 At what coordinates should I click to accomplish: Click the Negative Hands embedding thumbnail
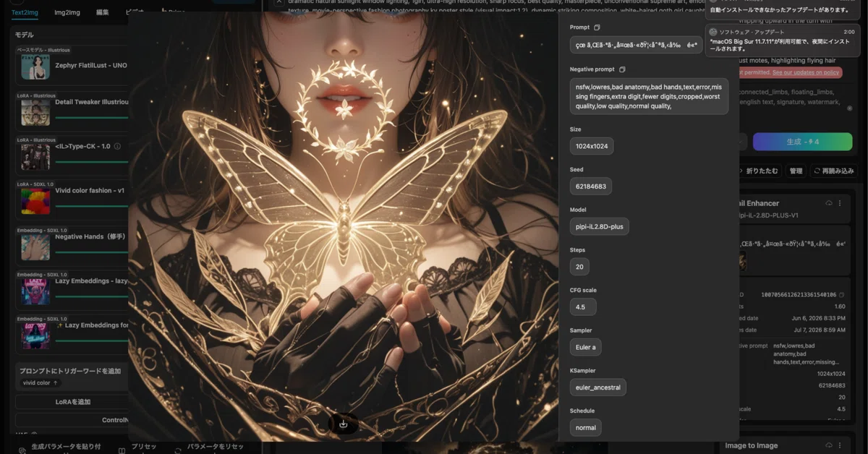[35, 246]
